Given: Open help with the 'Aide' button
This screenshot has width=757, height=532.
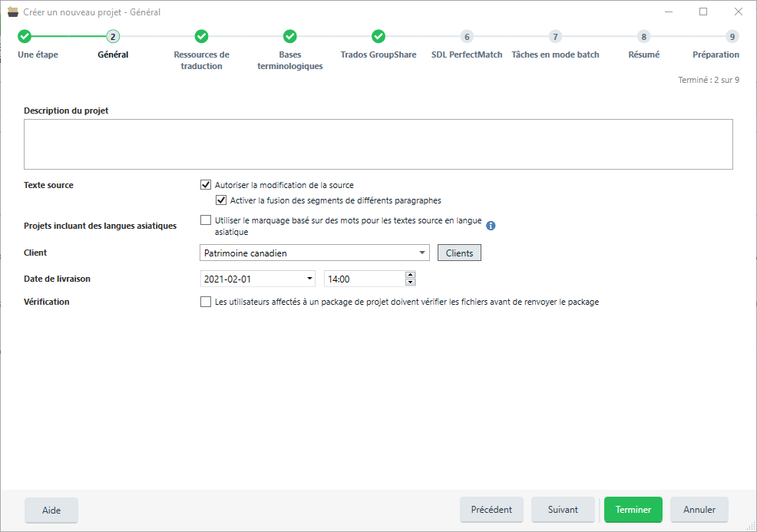Looking at the screenshot, I should point(51,510).
